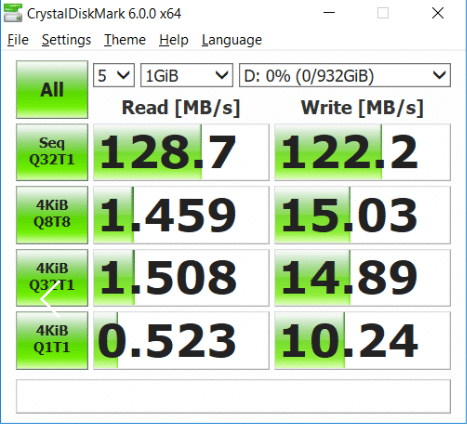
Task: Open the drive selector showing D: 0%
Action: pyautogui.click(x=345, y=75)
